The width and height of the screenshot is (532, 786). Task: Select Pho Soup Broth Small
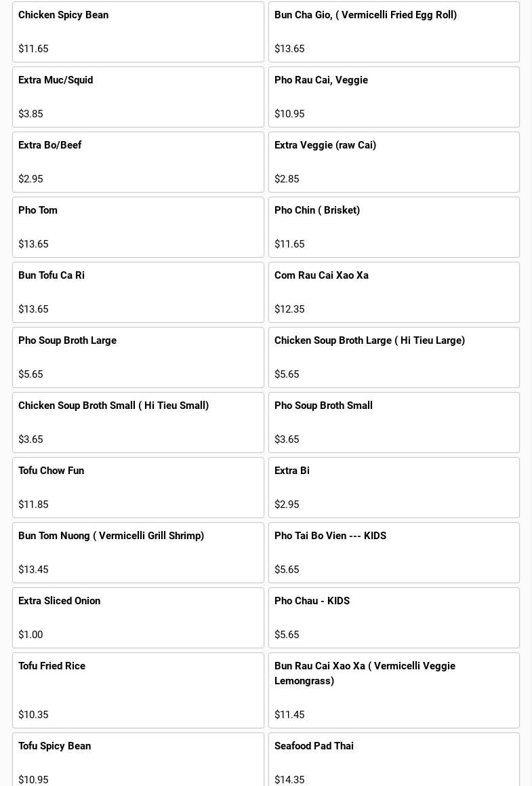[x=394, y=423]
